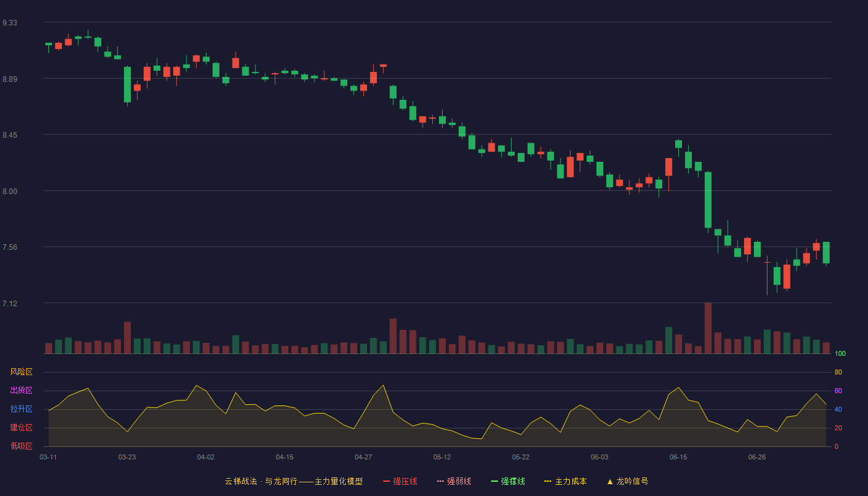Select the 出货区 zone label
The width and height of the screenshot is (868, 496).
[x=21, y=391]
